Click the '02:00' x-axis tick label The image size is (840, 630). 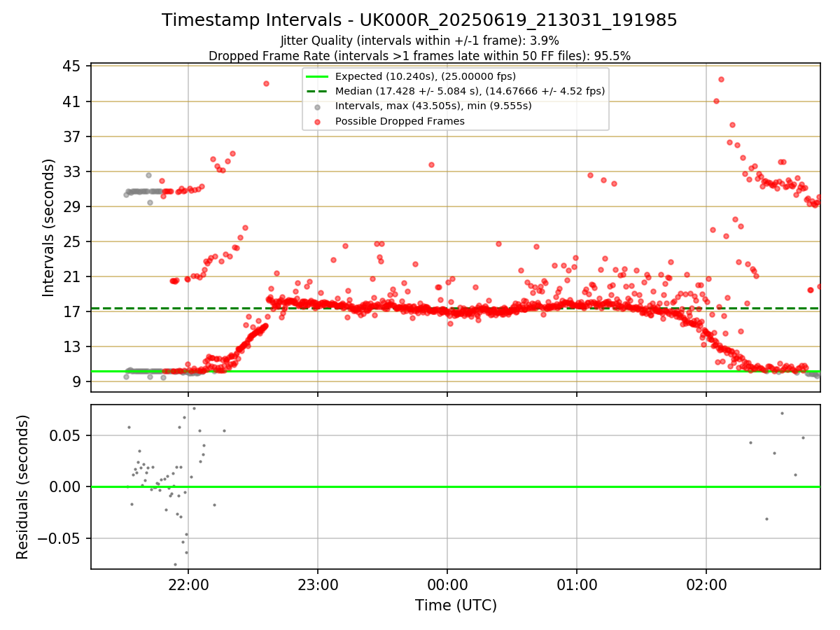[706, 584]
